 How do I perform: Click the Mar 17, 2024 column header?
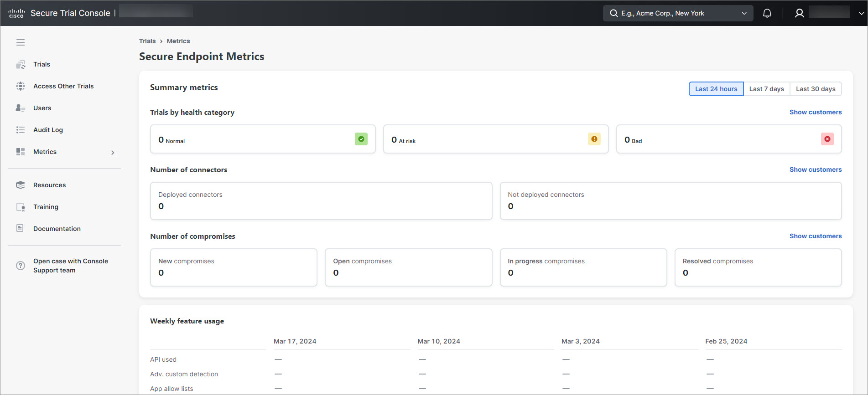295,341
